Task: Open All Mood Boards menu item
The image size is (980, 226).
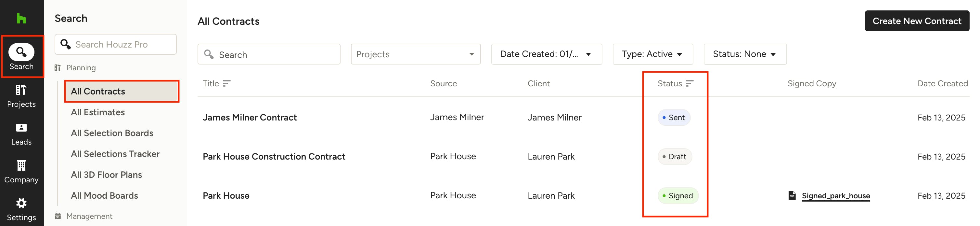Action: [x=104, y=195]
